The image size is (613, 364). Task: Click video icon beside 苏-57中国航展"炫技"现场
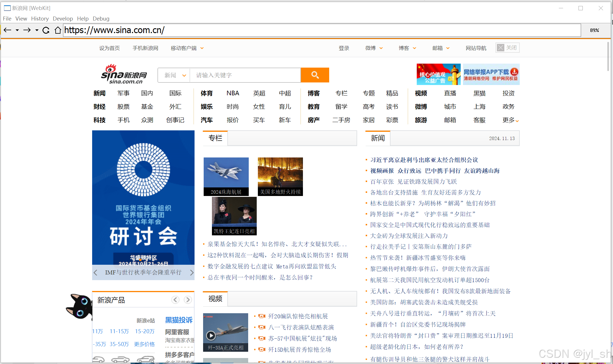click(x=262, y=338)
